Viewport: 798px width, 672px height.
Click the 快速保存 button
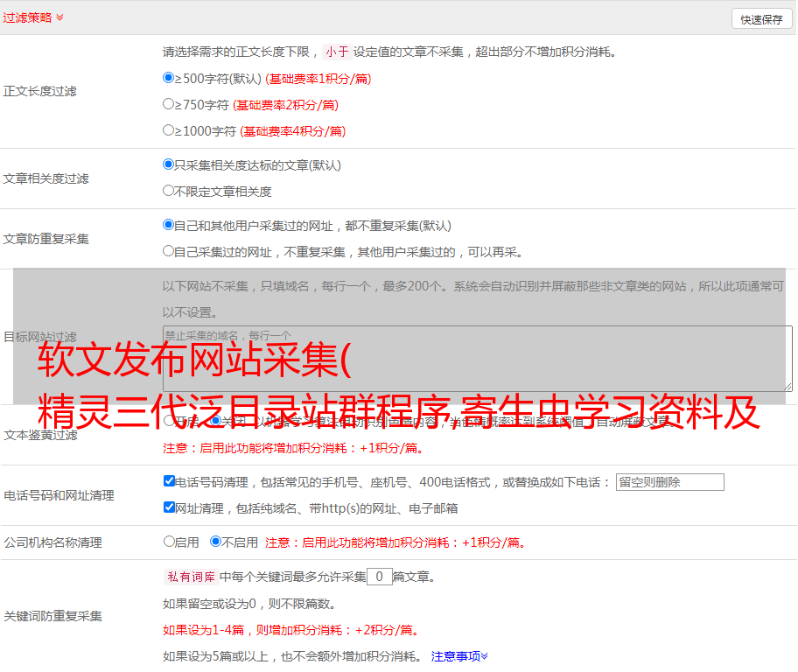(760, 19)
